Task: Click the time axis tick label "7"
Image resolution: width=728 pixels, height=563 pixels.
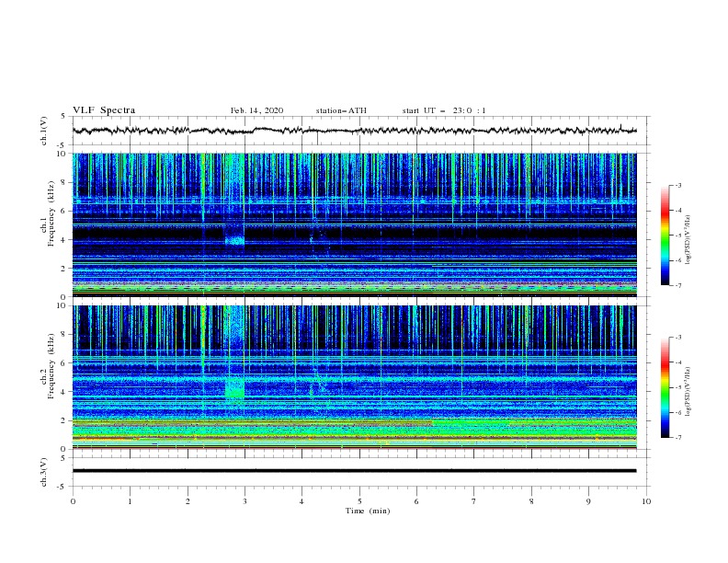Action: click(x=474, y=501)
